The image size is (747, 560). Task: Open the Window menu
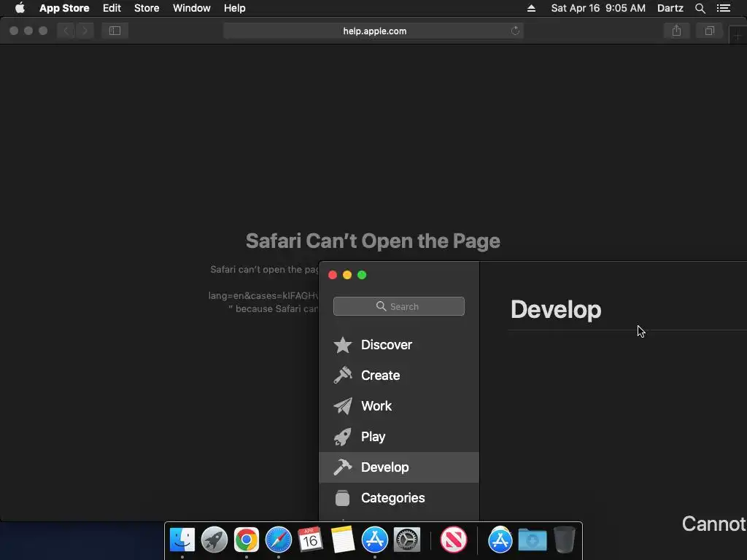click(192, 8)
